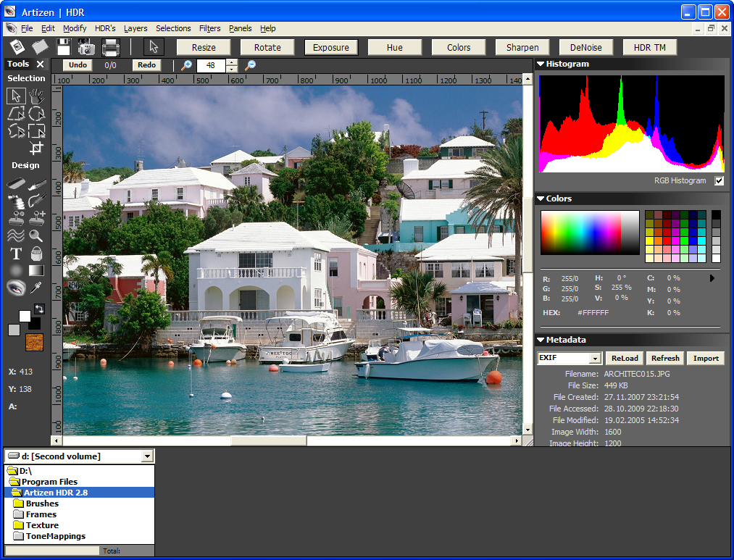The image size is (734, 560).
Task: Close the Tools panel with X
Action: pos(41,64)
